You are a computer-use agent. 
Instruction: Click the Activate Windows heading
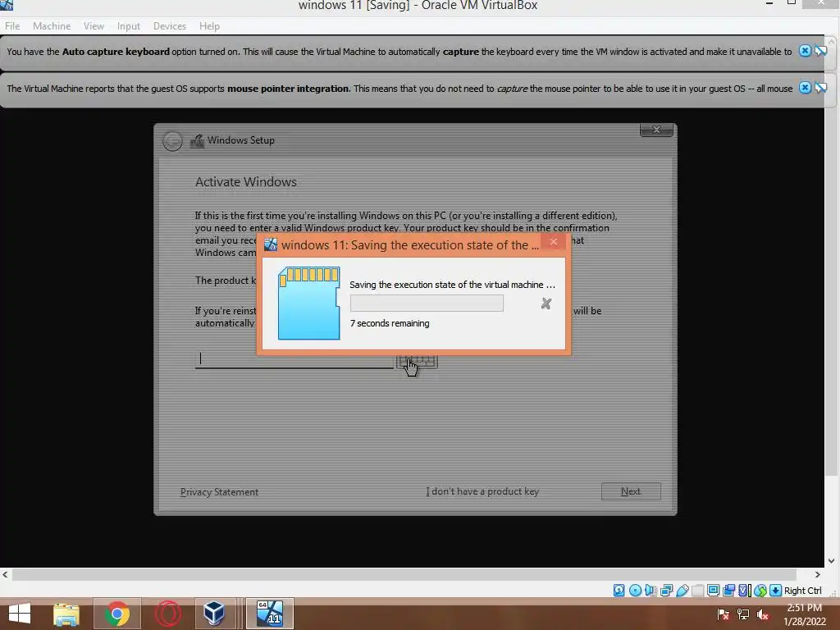pos(246,181)
